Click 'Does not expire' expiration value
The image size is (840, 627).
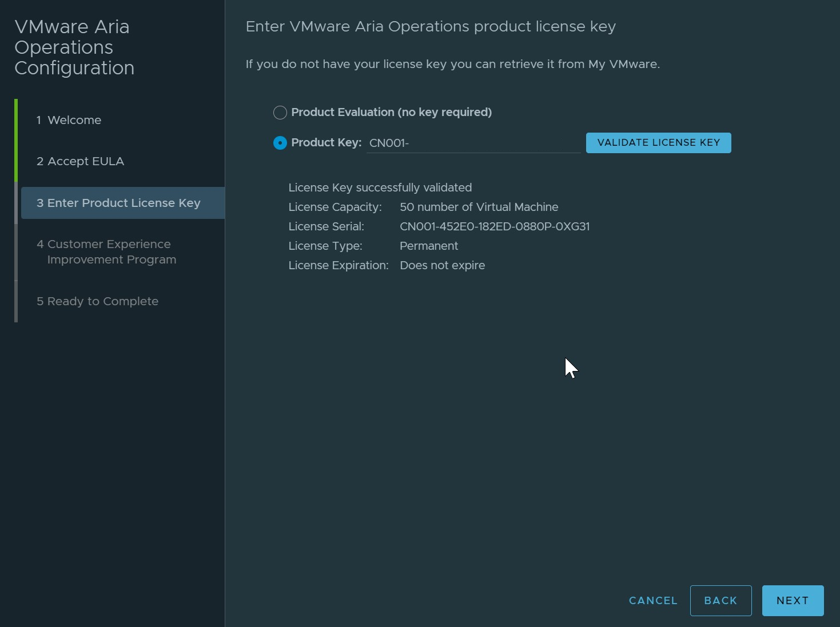tap(443, 265)
